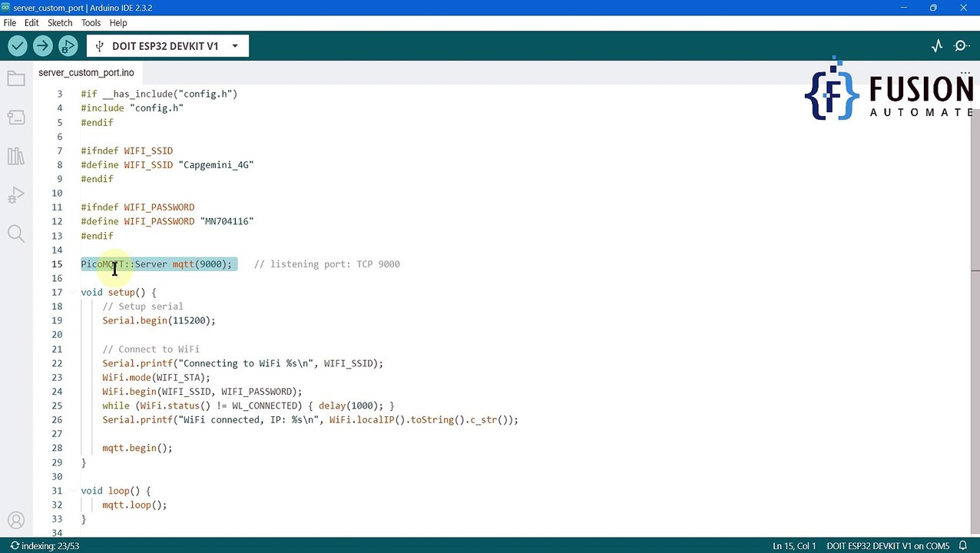Image resolution: width=980 pixels, height=553 pixels.
Task: Click the indexing: 23/53 status text
Action: [x=50, y=546]
